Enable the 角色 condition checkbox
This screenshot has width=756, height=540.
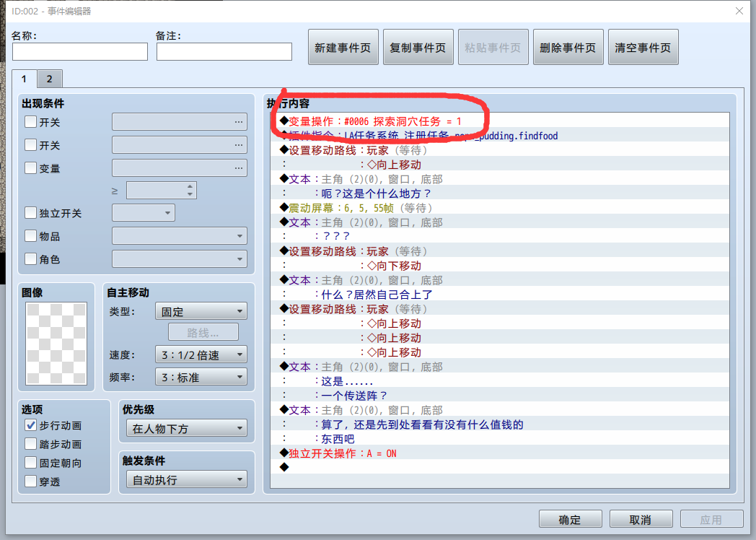tap(30, 259)
